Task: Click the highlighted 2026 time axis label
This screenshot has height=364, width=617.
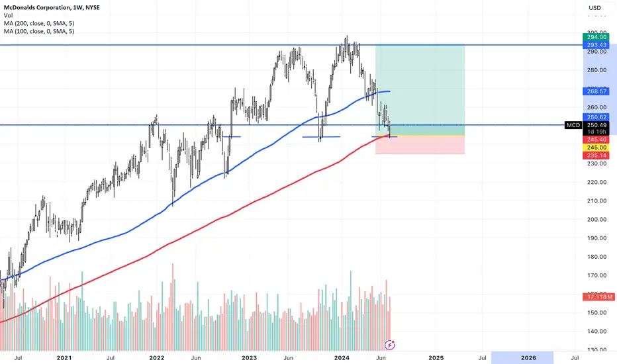Action: [528, 357]
